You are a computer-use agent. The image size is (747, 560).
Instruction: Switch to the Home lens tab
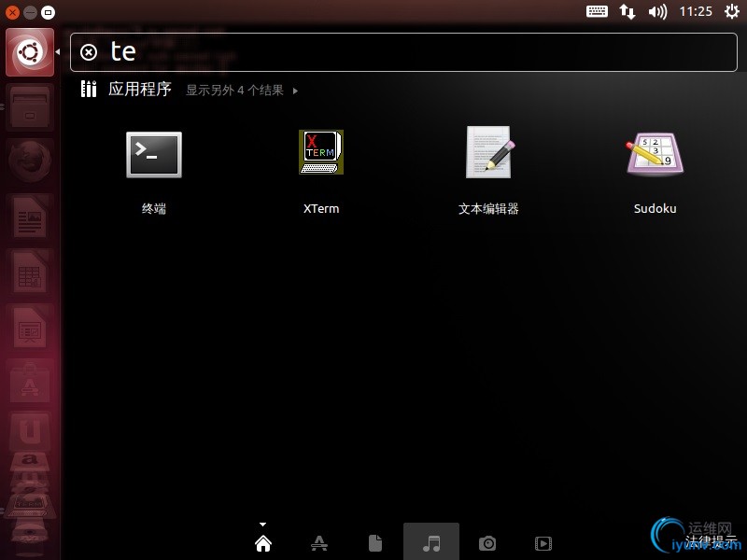pos(263,543)
